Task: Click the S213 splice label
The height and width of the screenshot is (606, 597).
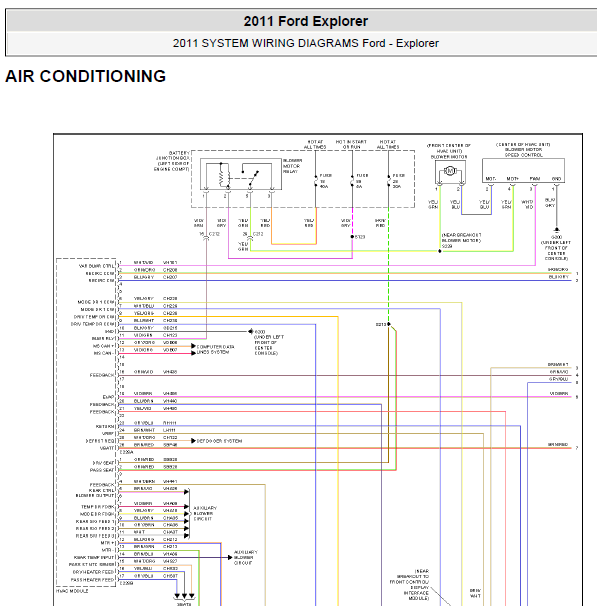Action: point(381,324)
